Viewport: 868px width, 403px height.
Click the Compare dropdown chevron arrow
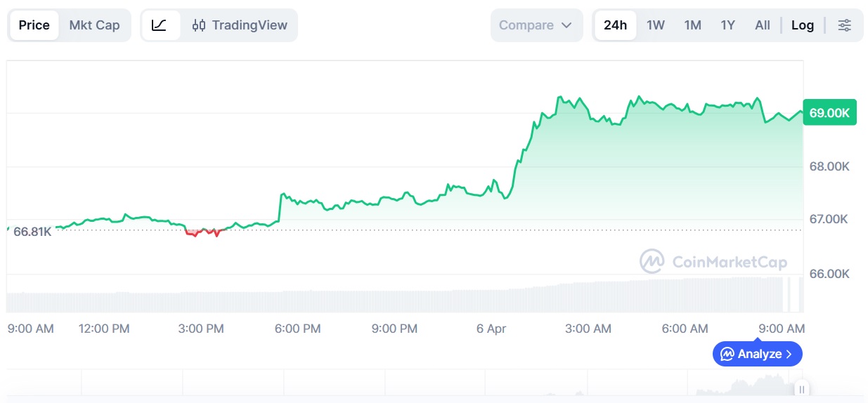click(566, 25)
